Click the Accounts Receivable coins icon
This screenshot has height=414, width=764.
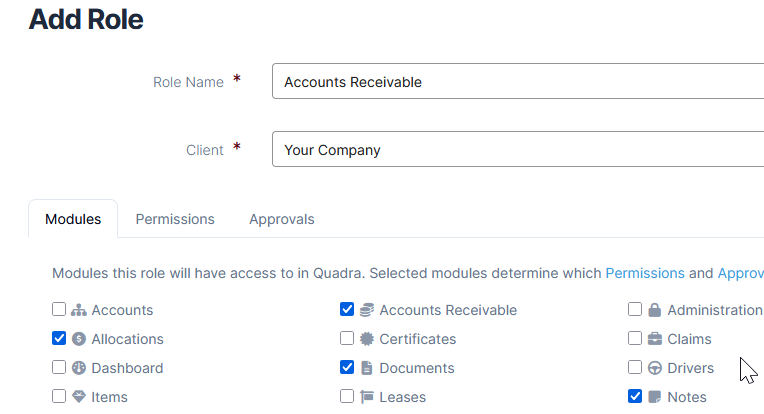tap(367, 310)
